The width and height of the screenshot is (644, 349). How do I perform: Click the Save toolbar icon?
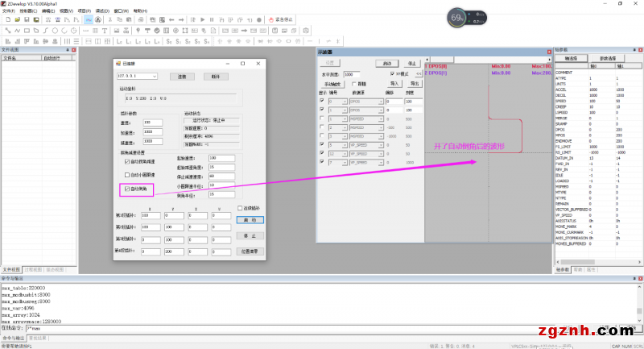pos(27,19)
